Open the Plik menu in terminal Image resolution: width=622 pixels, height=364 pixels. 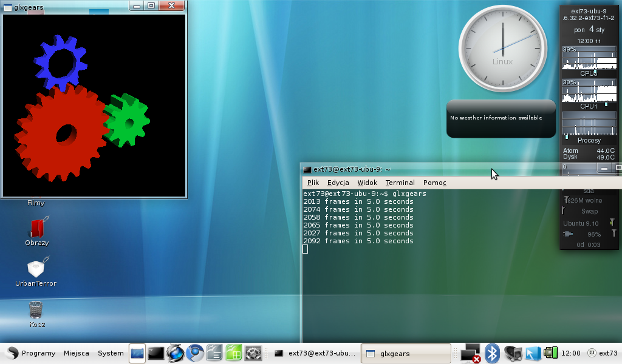(x=313, y=183)
